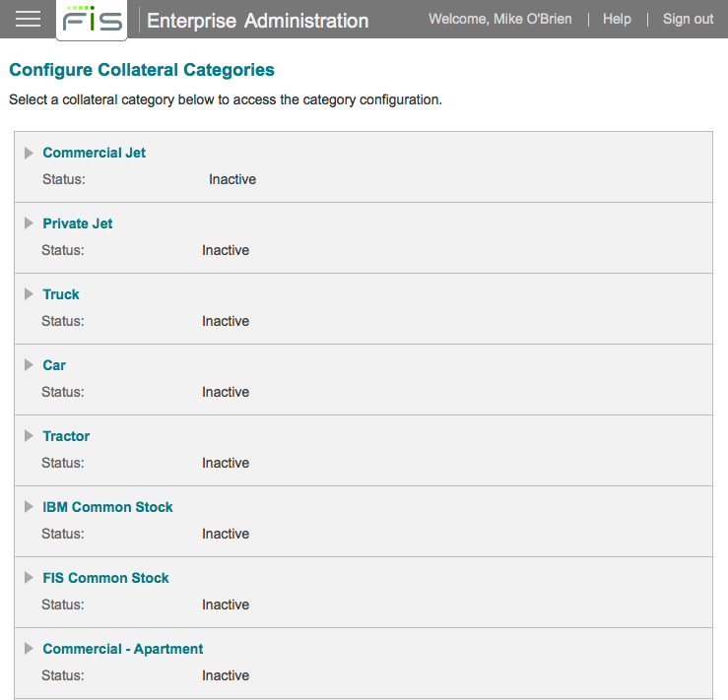This screenshot has height=700, width=728.
Task: Click the Inactive status for Commercial Jet
Action: point(232,179)
